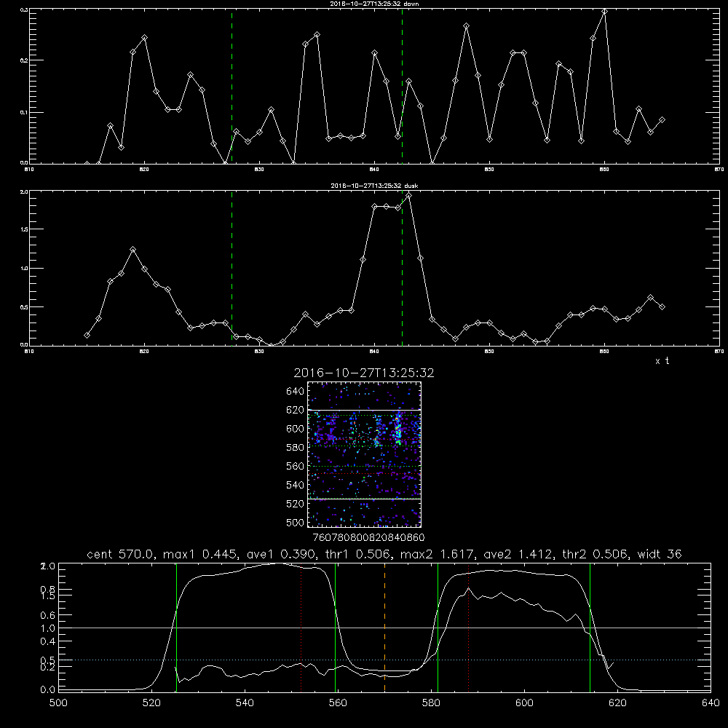
Task: Click the bottom plot x-axis label '520'
Action: (x=151, y=703)
